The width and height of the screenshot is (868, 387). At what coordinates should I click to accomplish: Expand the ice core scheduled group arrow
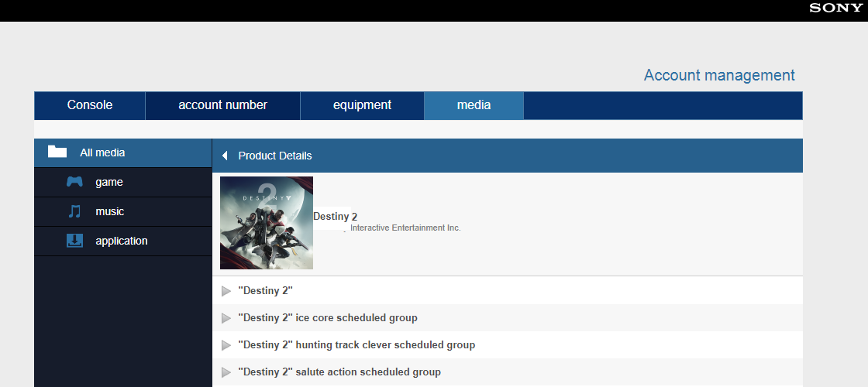click(x=226, y=318)
